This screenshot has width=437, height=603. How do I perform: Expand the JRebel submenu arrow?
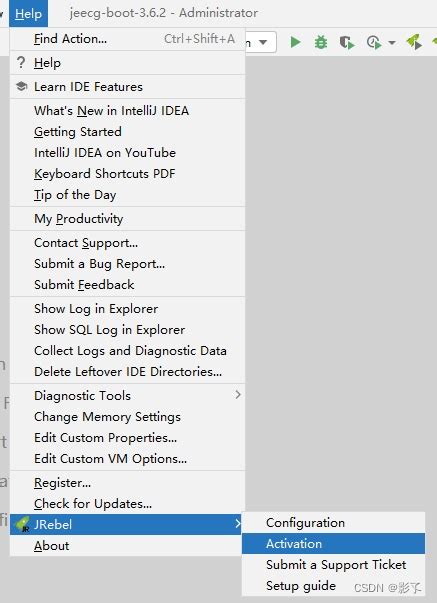(238, 523)
